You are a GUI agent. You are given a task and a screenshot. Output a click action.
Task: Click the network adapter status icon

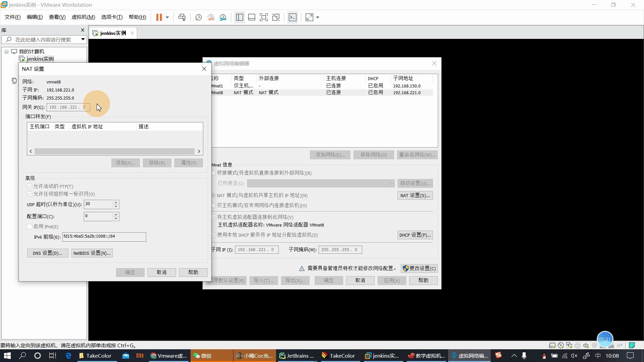[569, 345]
